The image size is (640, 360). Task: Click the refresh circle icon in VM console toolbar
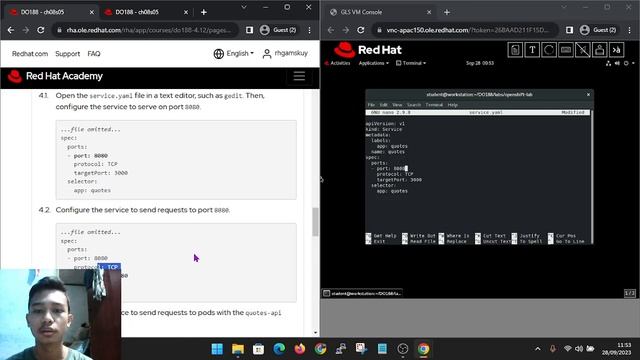549,50
